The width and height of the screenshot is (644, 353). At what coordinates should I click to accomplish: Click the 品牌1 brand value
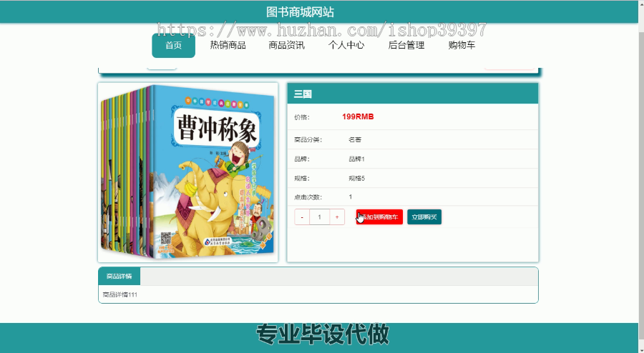pos(356,159)
